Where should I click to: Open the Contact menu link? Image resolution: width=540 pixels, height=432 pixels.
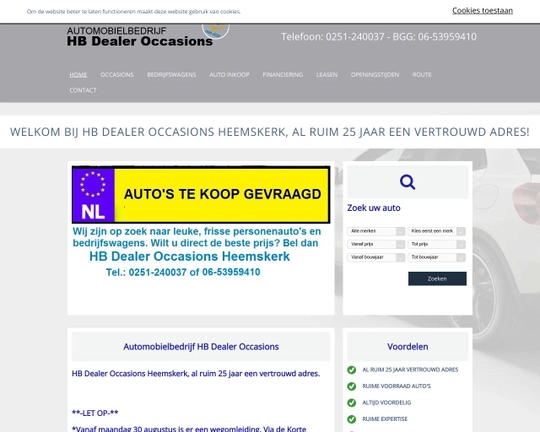pyautogui.click(x=83, y=90)
